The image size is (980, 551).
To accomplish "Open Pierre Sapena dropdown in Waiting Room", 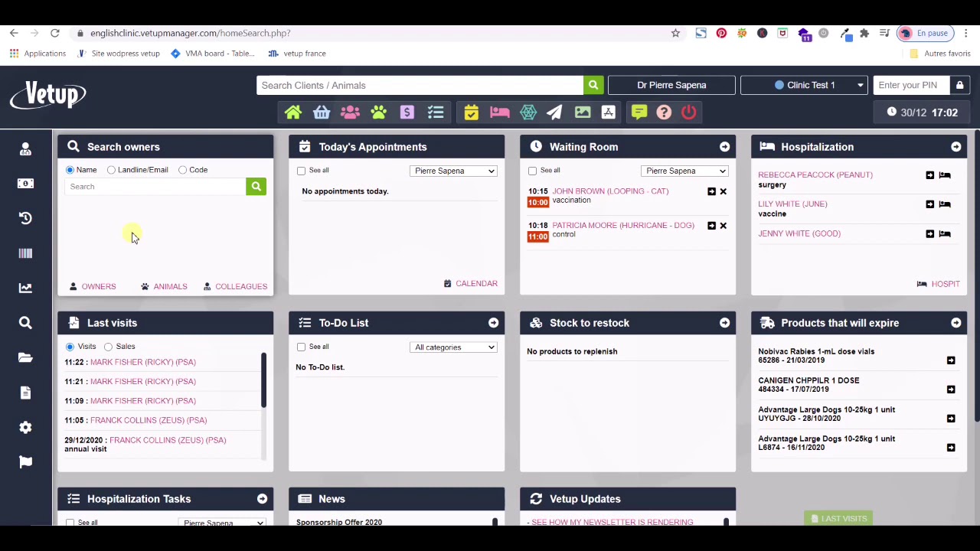I will (x=685, y=171).
